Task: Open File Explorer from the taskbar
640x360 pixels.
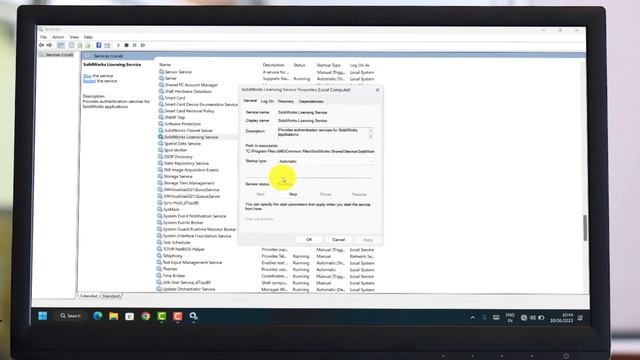Action: [113, 316]
